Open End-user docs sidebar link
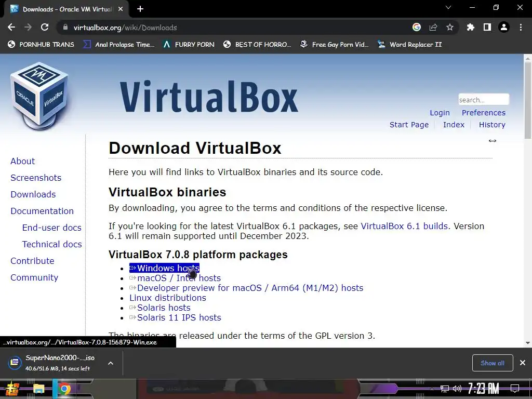 [52, 228]
